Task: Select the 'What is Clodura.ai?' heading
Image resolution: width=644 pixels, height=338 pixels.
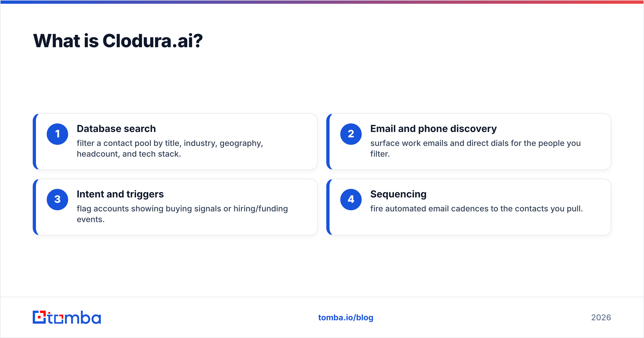Action: [x=118, y=41]
